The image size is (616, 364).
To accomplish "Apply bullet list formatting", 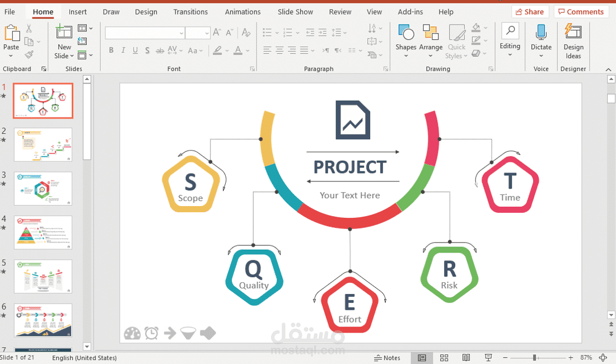I will coord(268,32).
